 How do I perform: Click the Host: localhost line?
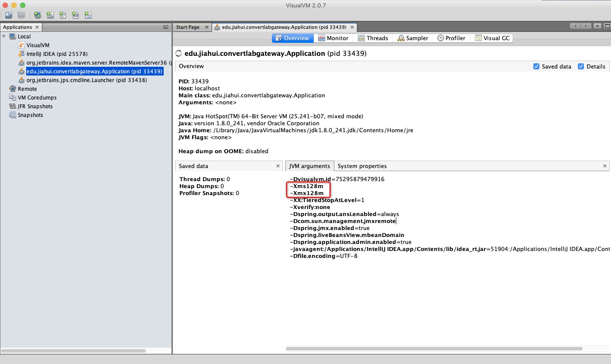pos(199,88)
